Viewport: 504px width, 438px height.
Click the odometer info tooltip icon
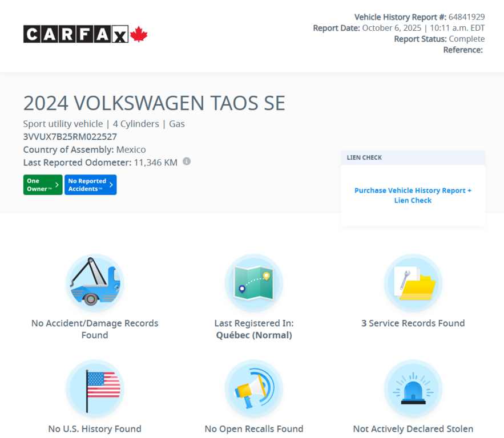click(186, 161)
